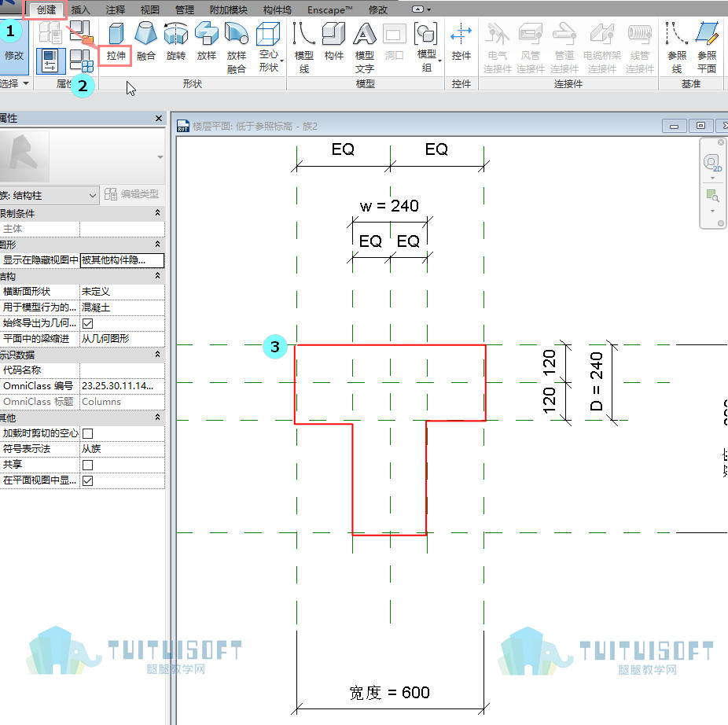Toggle the 始终导出为几何 checkbox

point(88,323)
